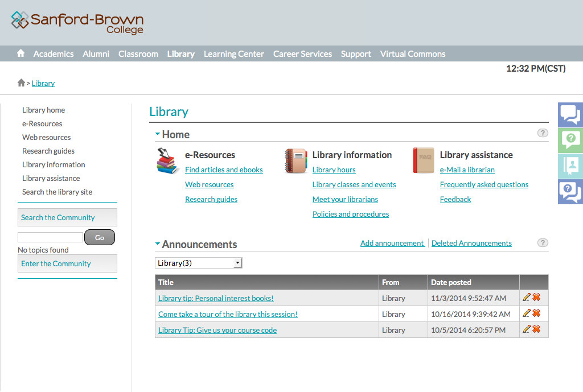Collapse the Home section triangle
583x392 pixels.
click(x=158, y=134)
